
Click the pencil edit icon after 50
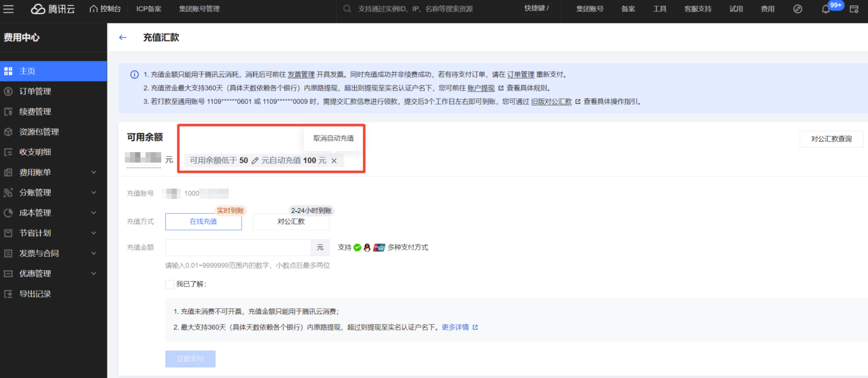coord(255,161)
